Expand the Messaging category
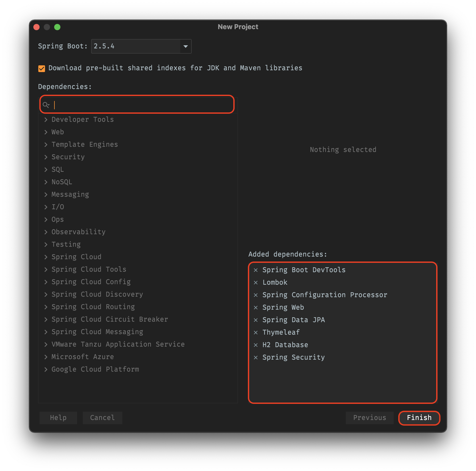 pos(46,195)
